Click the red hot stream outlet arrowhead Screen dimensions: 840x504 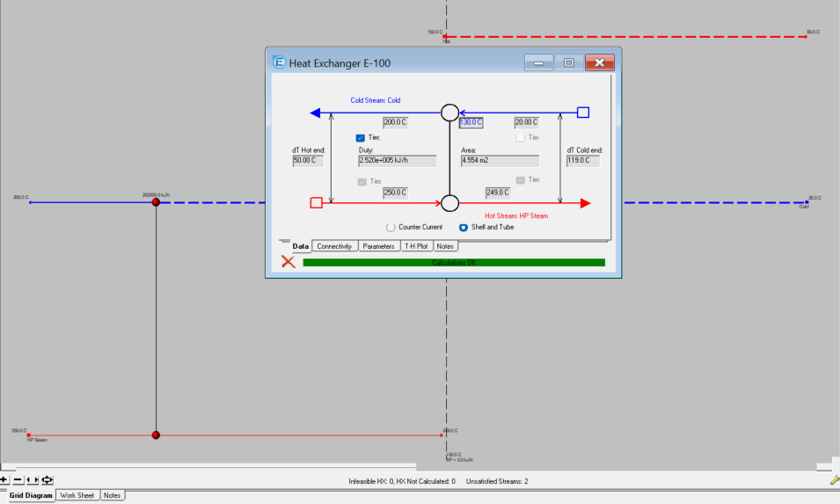(x=586, y=203)
